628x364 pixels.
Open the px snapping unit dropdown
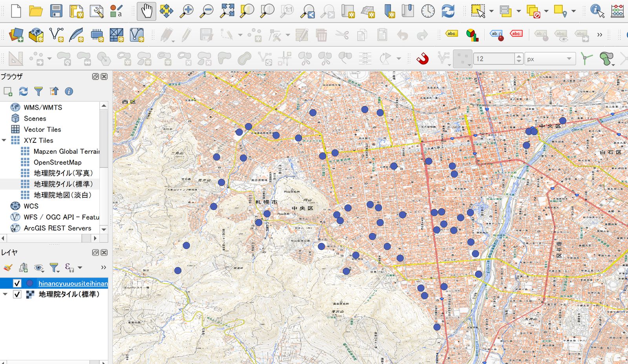(550, 59)
